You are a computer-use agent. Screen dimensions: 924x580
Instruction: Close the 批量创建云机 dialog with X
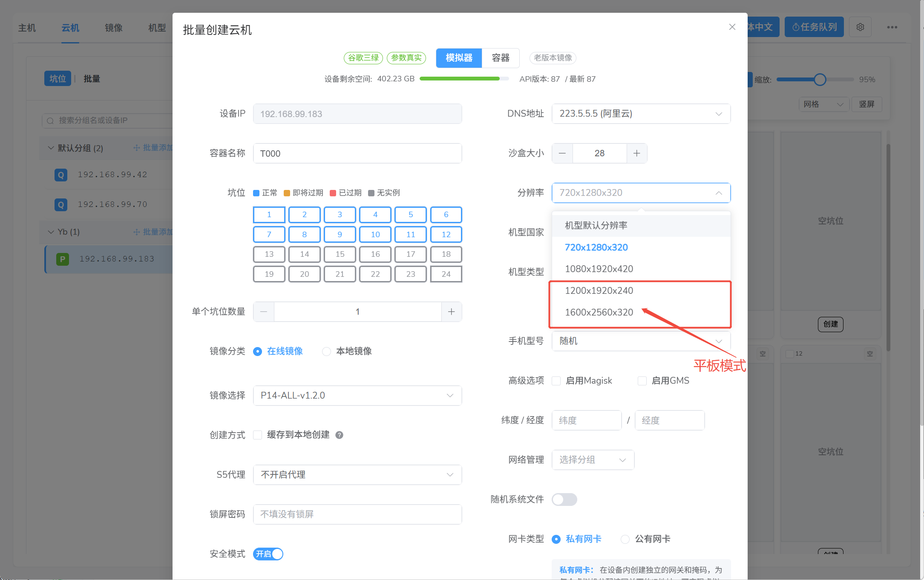click(x=732, y=27)
